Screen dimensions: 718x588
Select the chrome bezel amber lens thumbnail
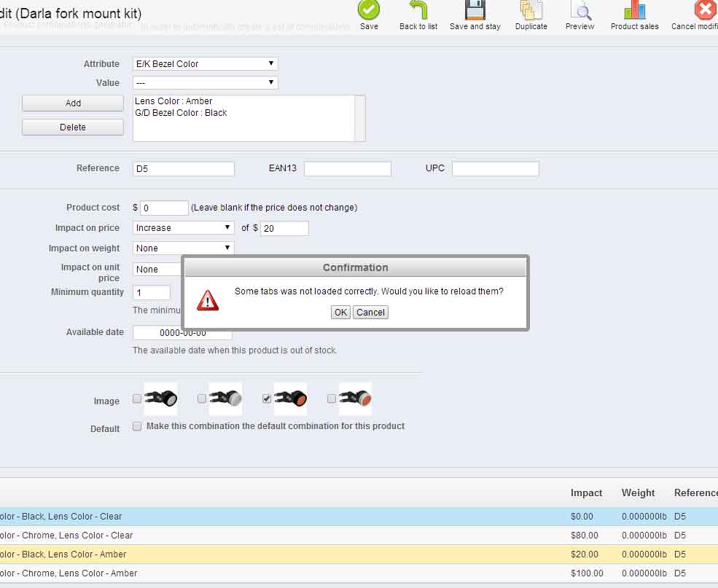[x=355, y=399]
